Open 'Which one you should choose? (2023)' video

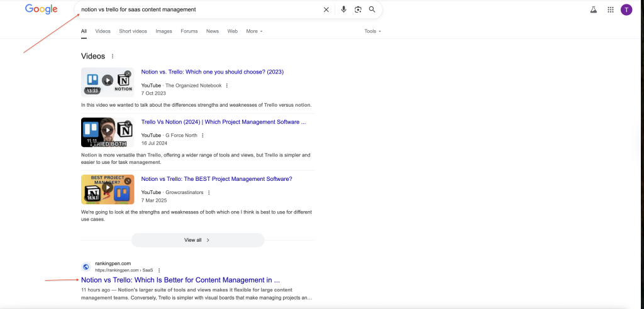[213, 72]
